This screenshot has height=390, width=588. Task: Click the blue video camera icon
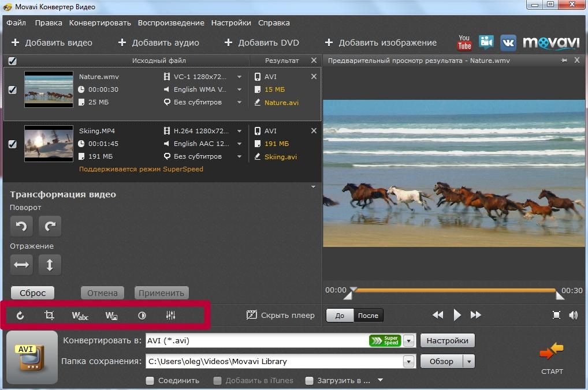pos(486,42)
